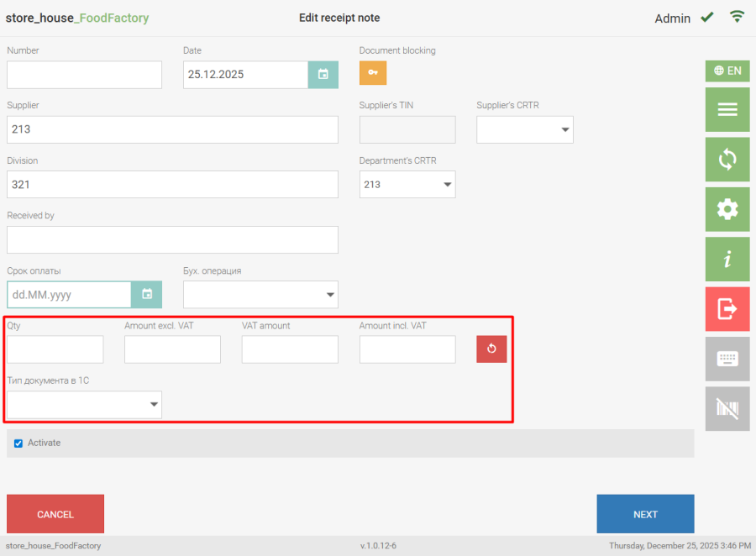Image resolution: width=756 pixels, height=556 pixels.
Task: Uncheck the Activate checkbox
Action: click(18, 443)
